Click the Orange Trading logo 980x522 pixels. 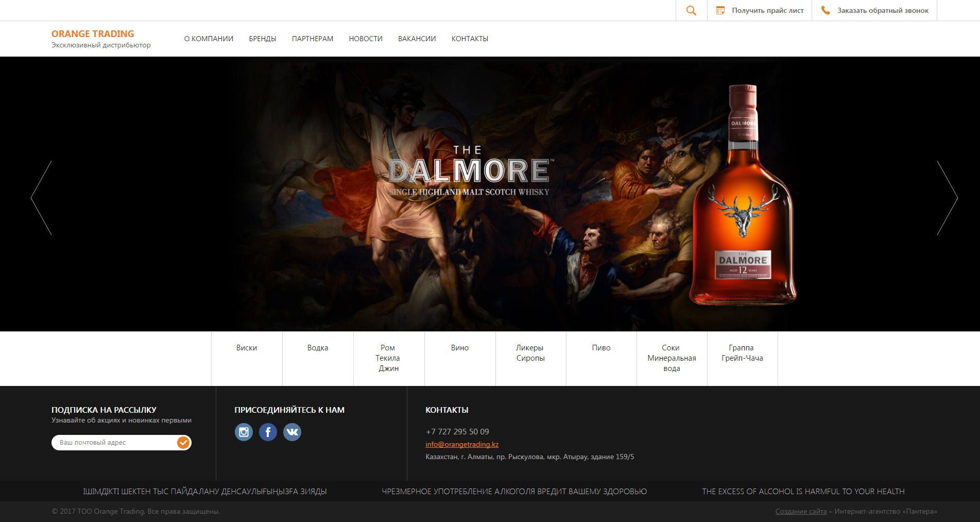tap(93, 34)
